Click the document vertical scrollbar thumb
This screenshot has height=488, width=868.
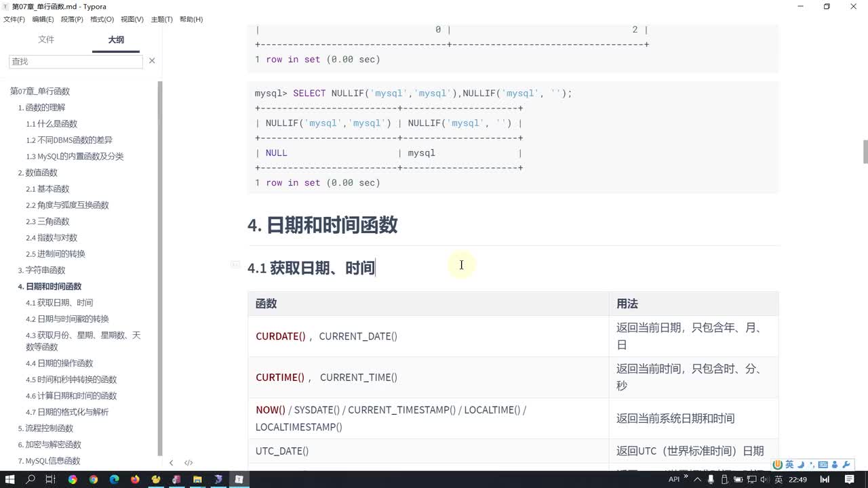[x=865, y=152]
